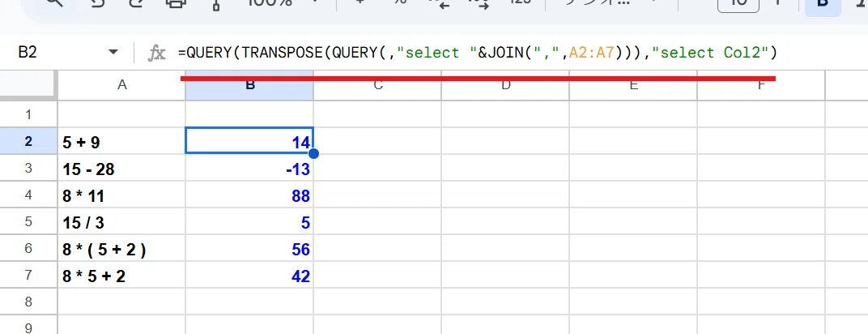Viewport: 868px width, 334px height.
Task: Click the select-all corner of the grid
Action: point(29,85)
